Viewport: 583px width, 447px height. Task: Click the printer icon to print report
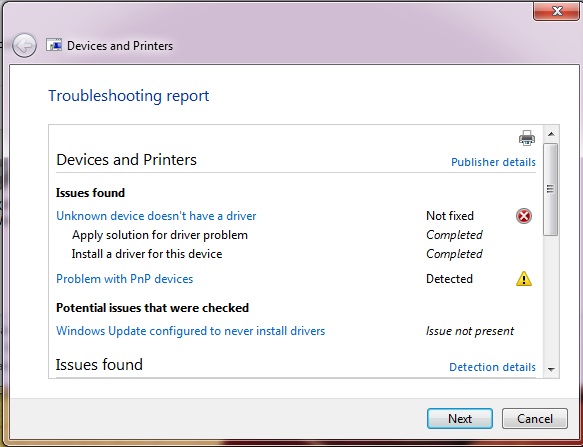pos(527,138)
